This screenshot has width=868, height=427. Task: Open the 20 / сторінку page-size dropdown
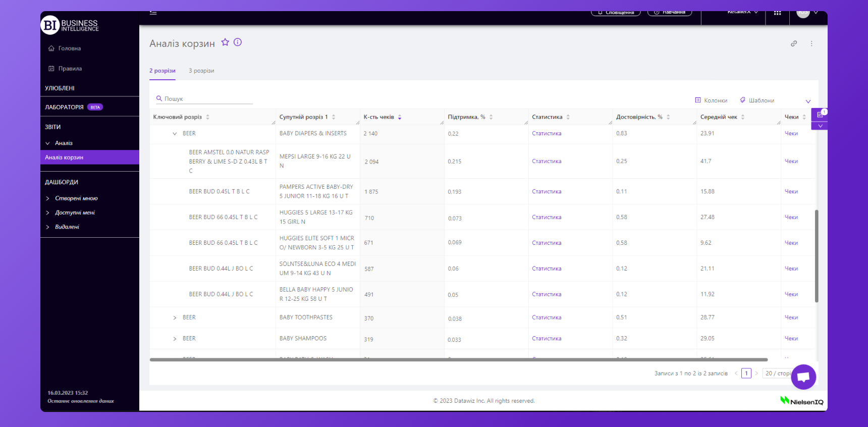tap(778, 373)
